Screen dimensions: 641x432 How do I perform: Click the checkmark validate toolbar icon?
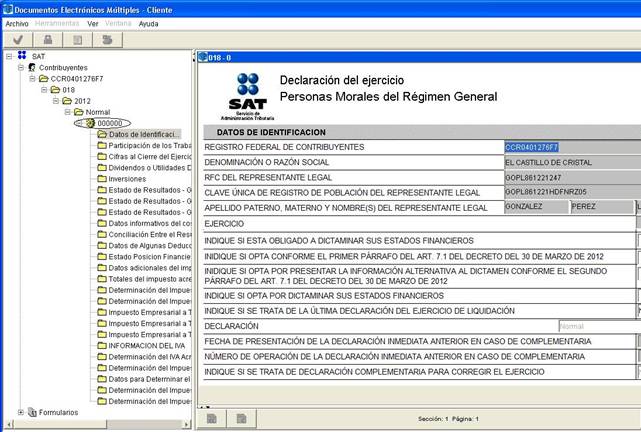pos(18,40)
